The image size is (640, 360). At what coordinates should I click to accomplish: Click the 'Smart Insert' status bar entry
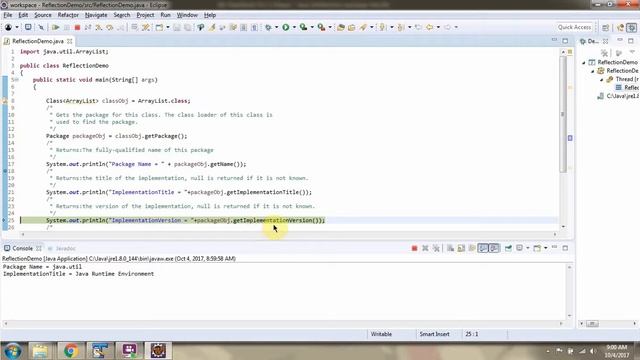[x=434, y=334]
